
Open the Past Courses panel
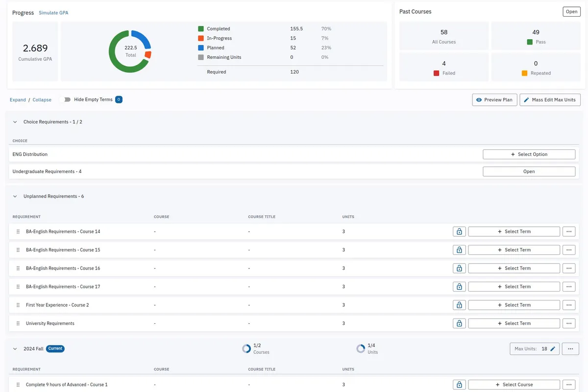(571, 12)
